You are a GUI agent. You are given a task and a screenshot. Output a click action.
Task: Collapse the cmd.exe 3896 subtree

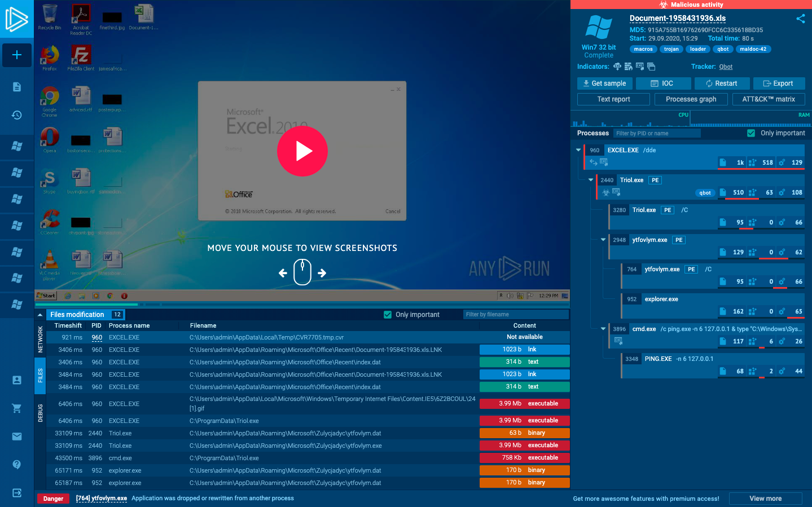pos(603,329)
